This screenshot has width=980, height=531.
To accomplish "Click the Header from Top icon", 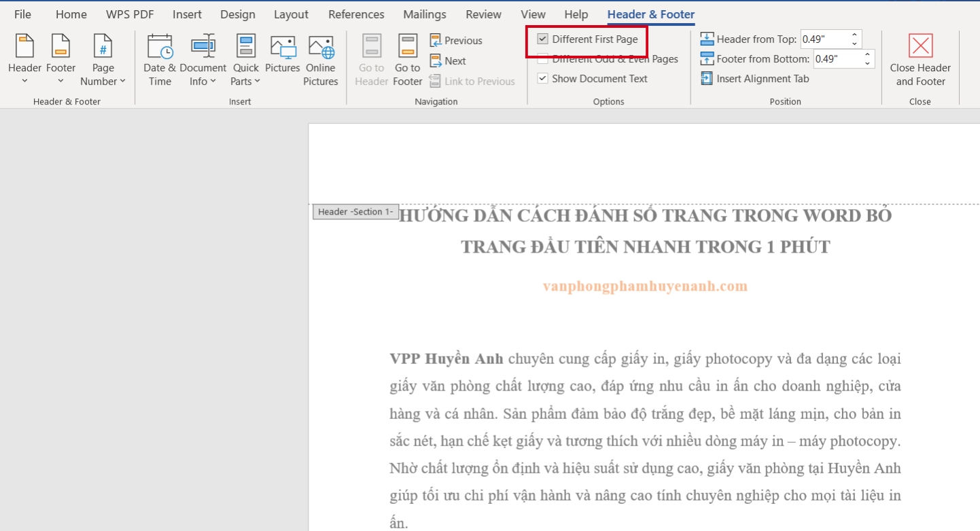I will (707, 39).
